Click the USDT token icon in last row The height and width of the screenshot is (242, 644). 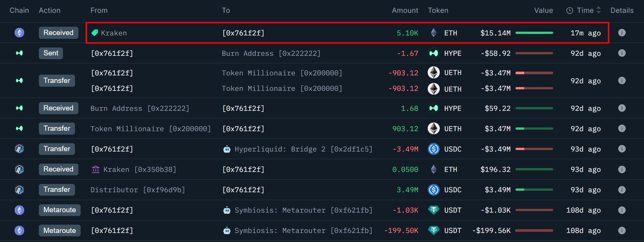point(434,230)
